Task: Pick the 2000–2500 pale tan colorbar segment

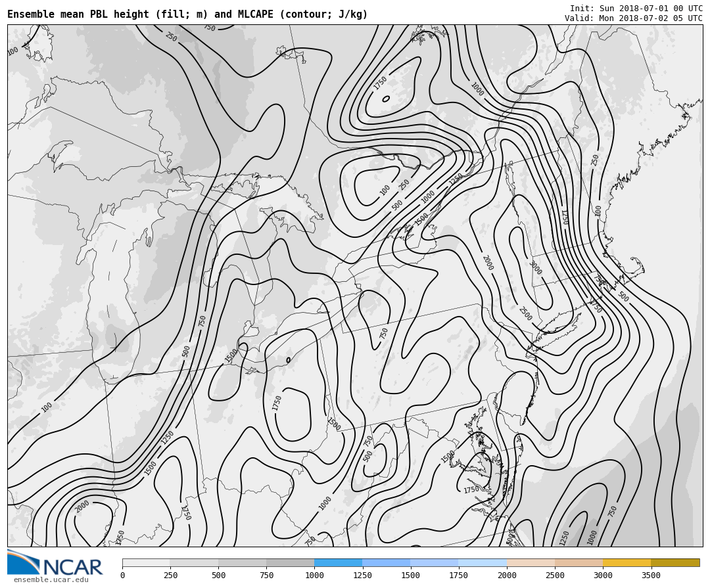Action: coord(531,562)
